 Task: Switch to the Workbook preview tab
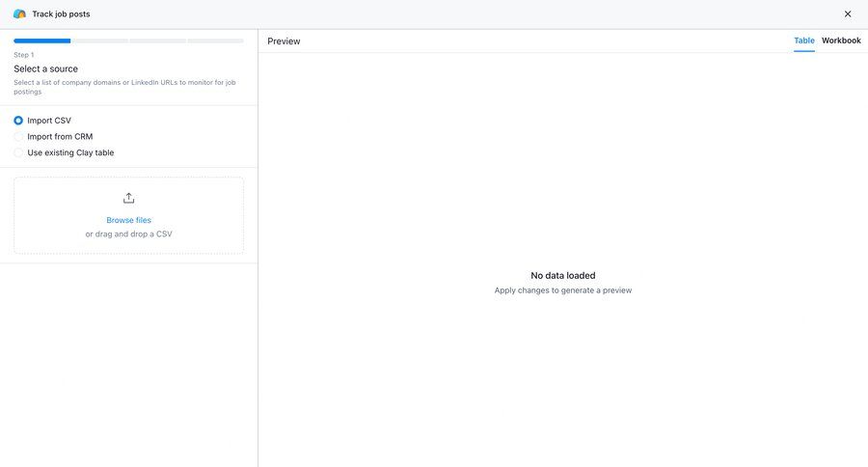point(841,41)
